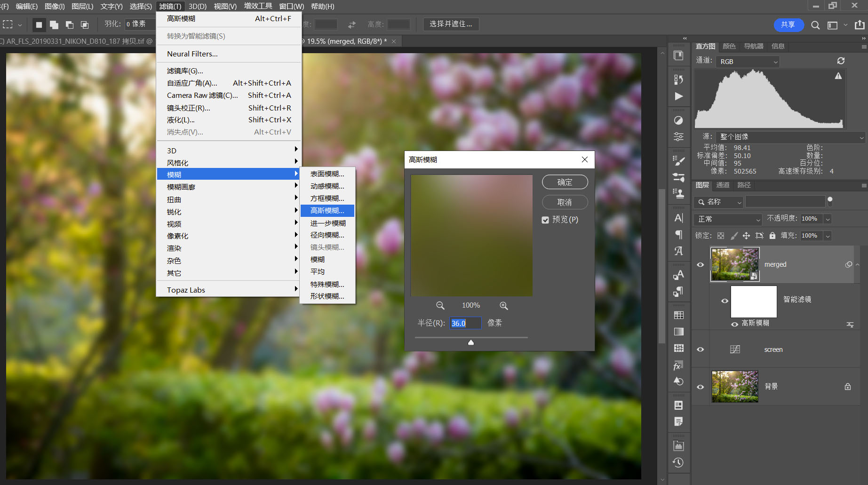Open the blend mode Normal dropdown
Image resolution: width=868 pixels, height=485 pixels.
[728, 219]
